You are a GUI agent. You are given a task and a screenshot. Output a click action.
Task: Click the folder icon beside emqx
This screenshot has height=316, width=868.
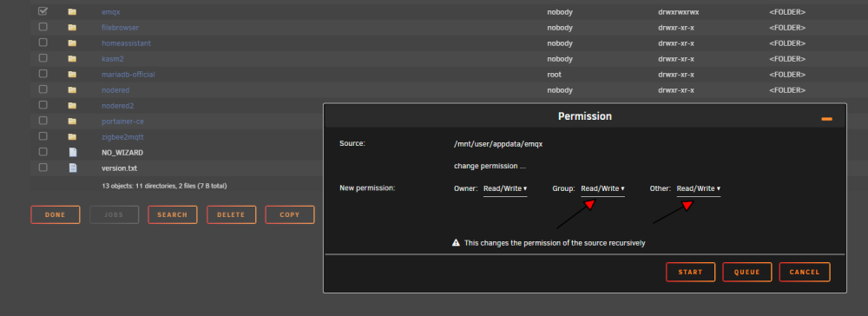tap(72, 11)
